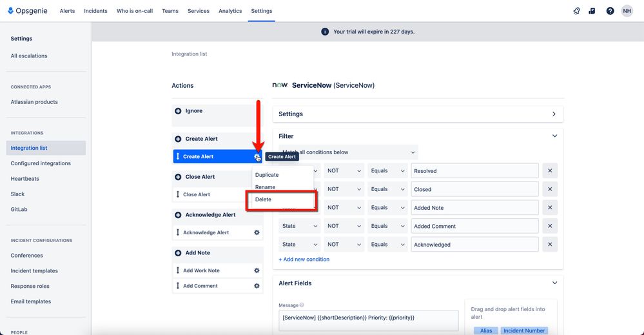Click plus icon next to Add Note
This screenshot has height=335, width=644.
point(178,253)
